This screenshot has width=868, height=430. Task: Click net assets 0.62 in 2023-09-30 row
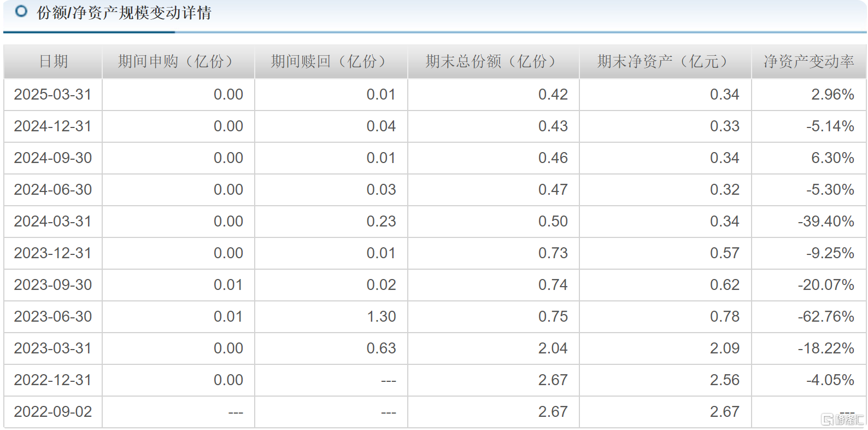click(725, 285)
